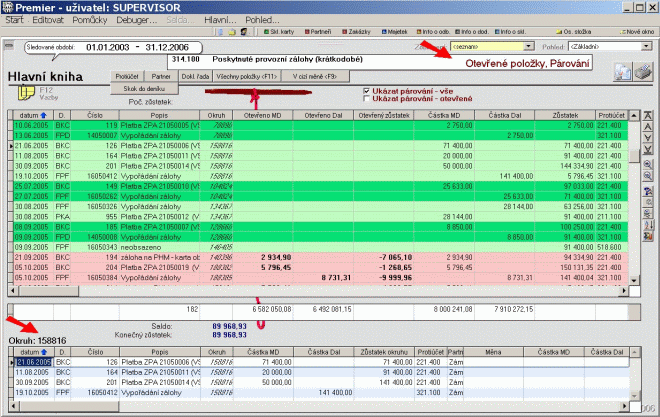Click open MD value 5 796,45
The image size is (660, 417).
coord(276,268)
